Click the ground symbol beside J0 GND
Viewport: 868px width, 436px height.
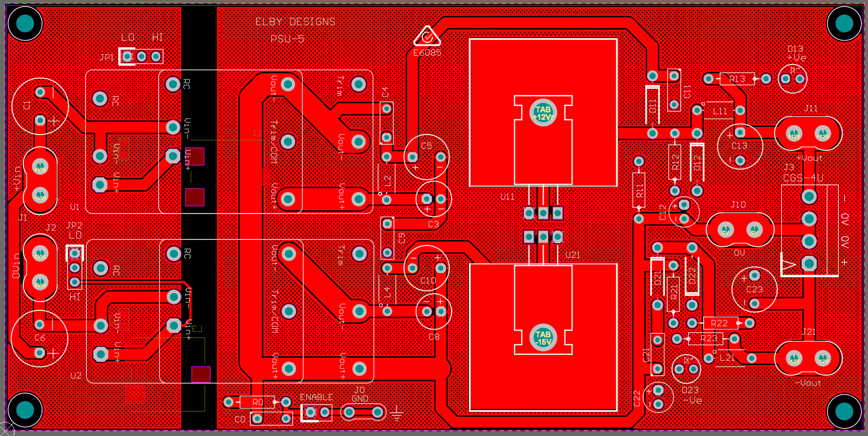pyautogui.click(x=396, y=413)
